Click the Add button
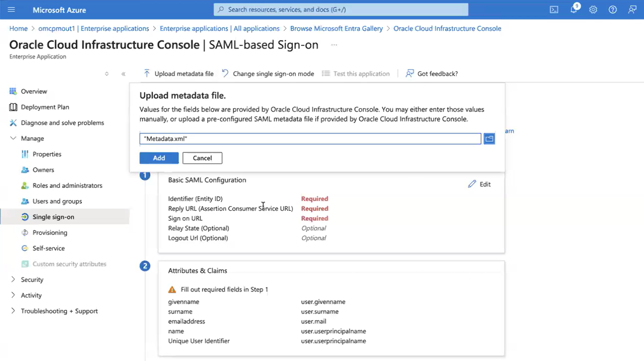The height and width of the screenshot is (361, 644). pyautogui.click(x=159, y=158)
